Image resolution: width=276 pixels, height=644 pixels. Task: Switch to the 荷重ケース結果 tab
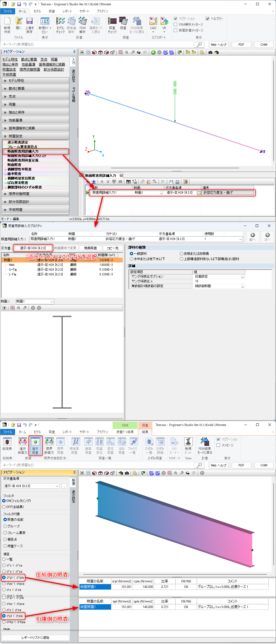125,432
